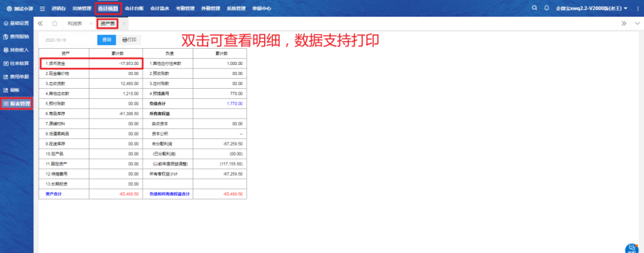
Task: Open the 会计台账 top menu
Action: pyautogui.click(x=134, y=9)
